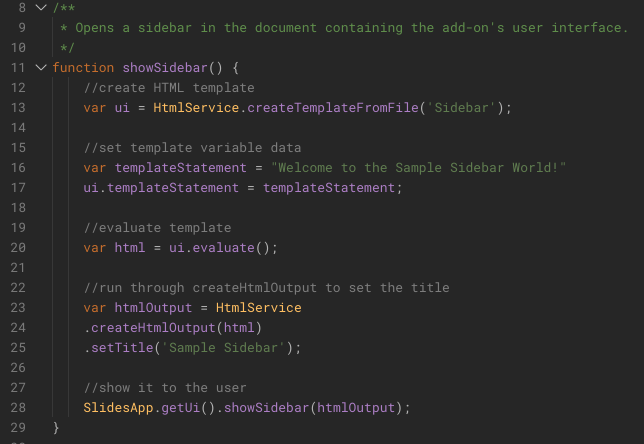Click the function keyword on line 11
The width and height of the screenshot is (644, 444).
click(x=83, y=67)
